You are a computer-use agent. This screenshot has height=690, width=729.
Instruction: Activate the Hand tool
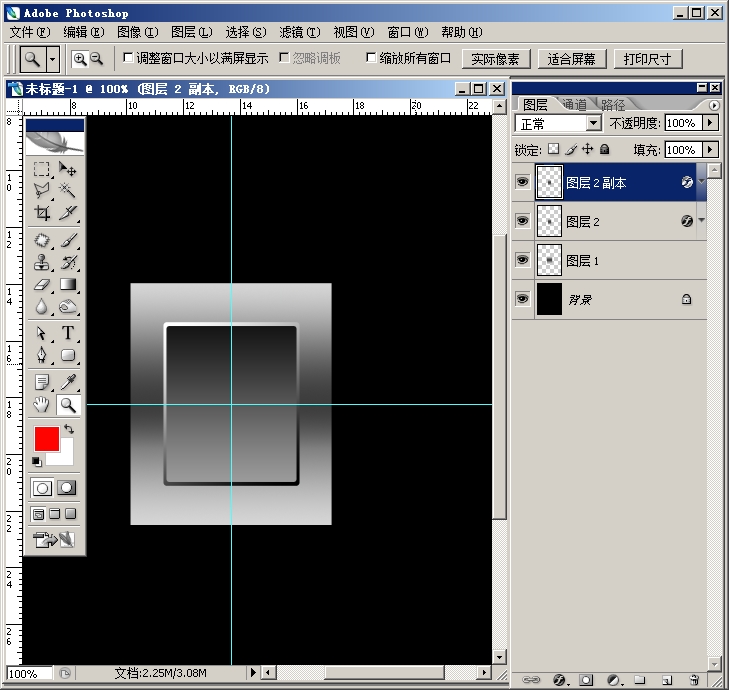[x=41, y=405]
